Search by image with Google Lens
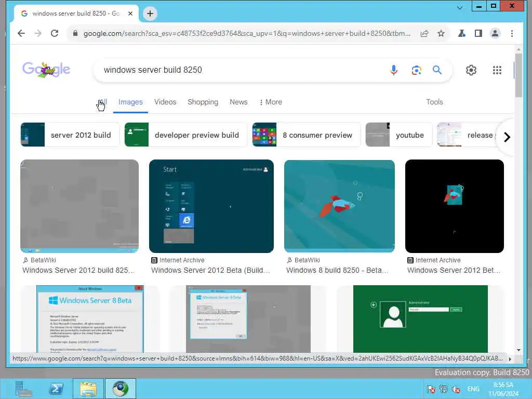This screenshot has height=399, width=532. click(x=416, y=70)
